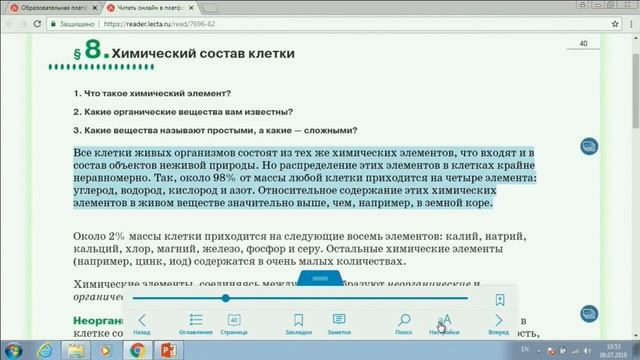Click the page number 40
The width and height of the screenshot is (640, 360).
[x=583, y=43]
